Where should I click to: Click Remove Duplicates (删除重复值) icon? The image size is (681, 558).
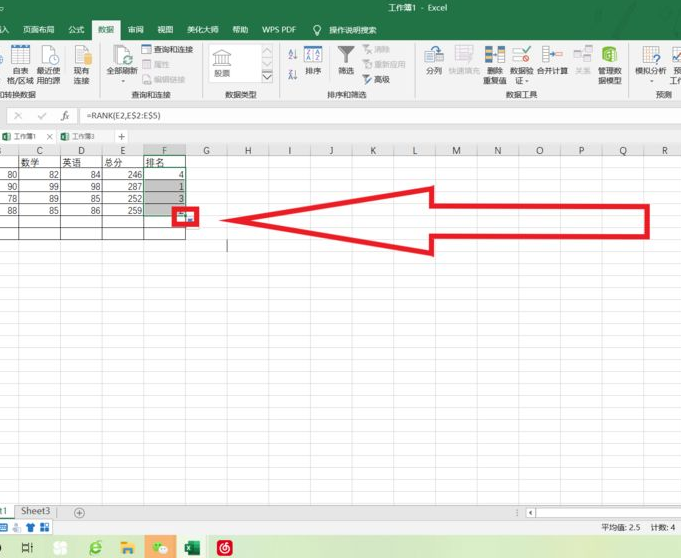click(494, 60)
